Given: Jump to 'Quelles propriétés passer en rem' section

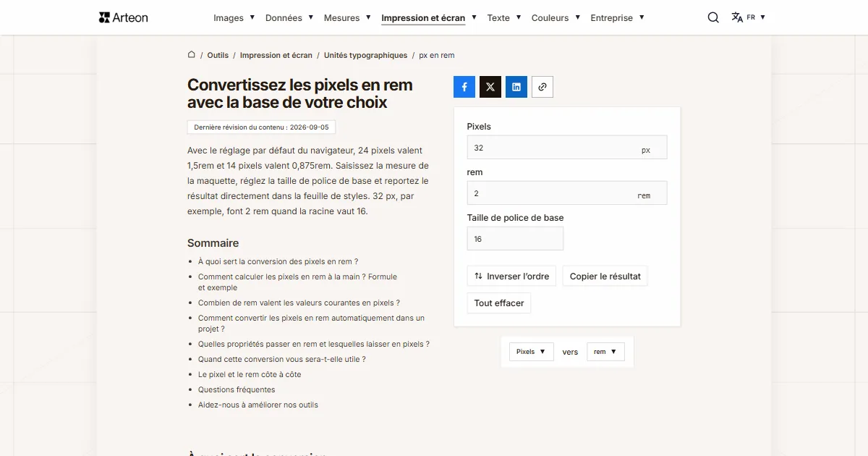Looking at the screenshot, I should tap(314, 344).
